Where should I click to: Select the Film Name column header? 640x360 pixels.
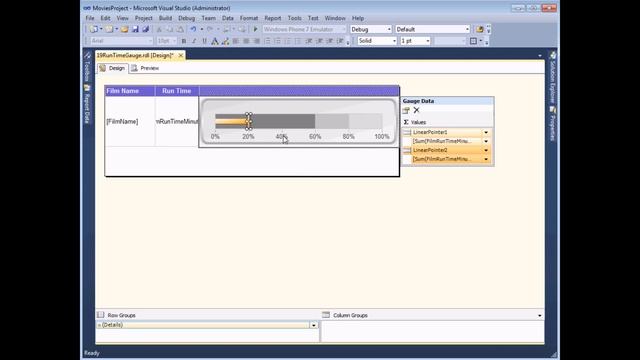click(x=130, y=91)
